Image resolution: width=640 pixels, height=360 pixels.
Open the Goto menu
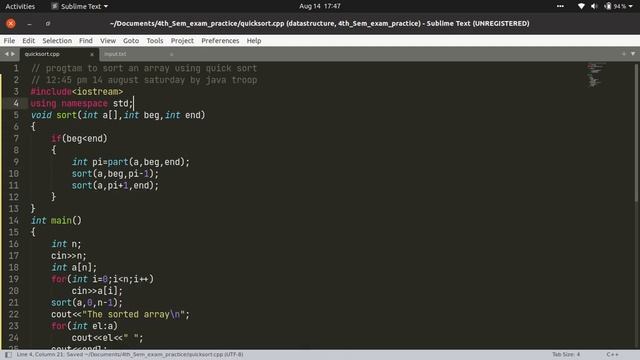click(x=131, y=40)
